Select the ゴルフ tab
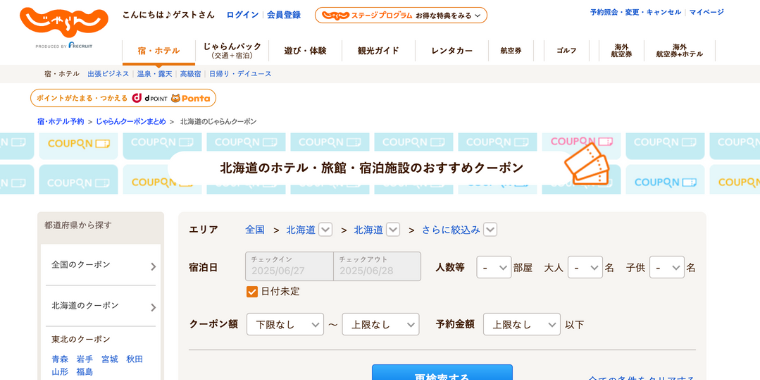The height and width of the screenshot is (380, 760). pos(566,51)
